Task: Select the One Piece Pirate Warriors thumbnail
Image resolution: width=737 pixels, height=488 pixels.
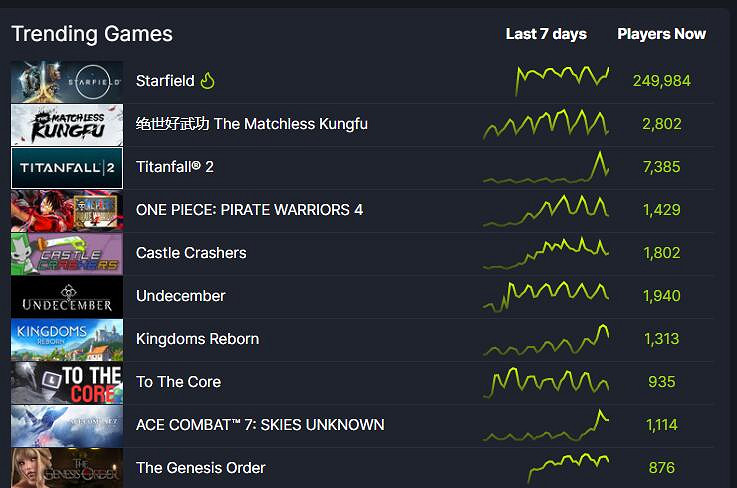Action: pyautogui.click(x=67, y=211)
